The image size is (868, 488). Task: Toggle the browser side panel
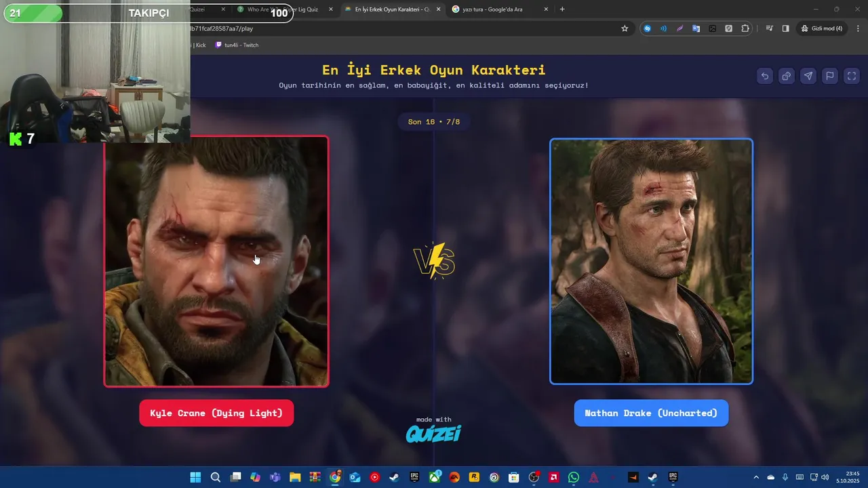coord(785,28)
